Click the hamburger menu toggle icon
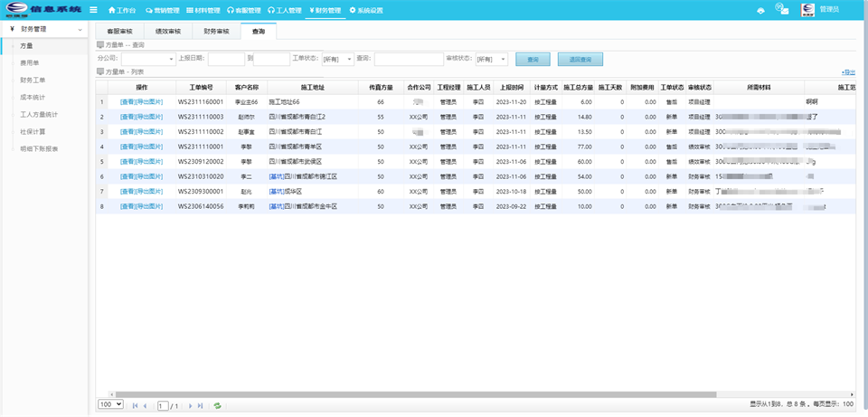 tap(93, 10)
